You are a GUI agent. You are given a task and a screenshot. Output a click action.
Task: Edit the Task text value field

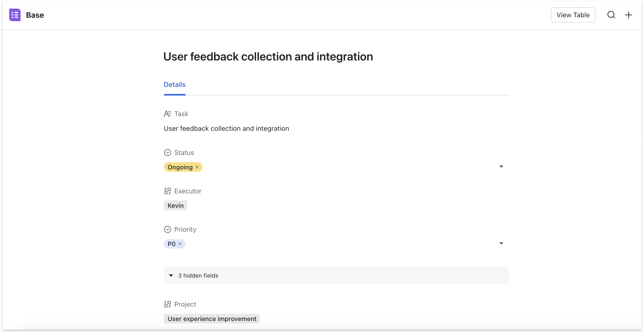pyautogui.click(x=226, y=129)
